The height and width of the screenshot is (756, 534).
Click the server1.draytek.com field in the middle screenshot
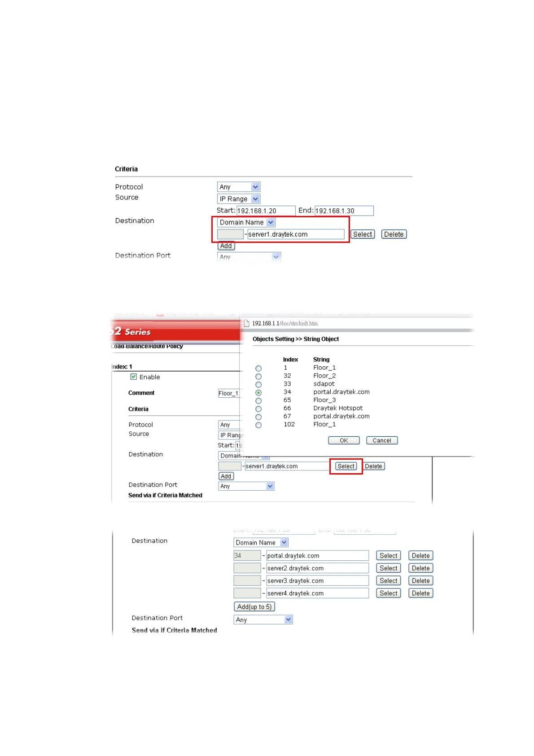[288, 466]
